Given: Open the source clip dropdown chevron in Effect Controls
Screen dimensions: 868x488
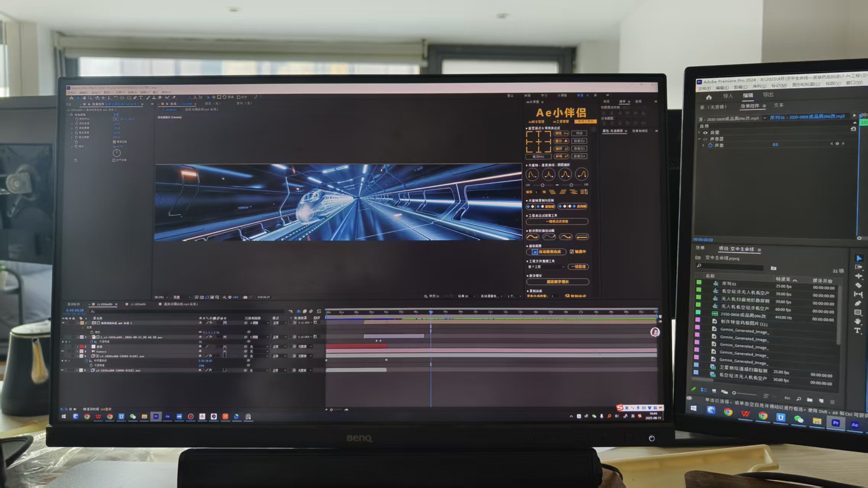Looking at the screenshot, I should click(764, 118).
